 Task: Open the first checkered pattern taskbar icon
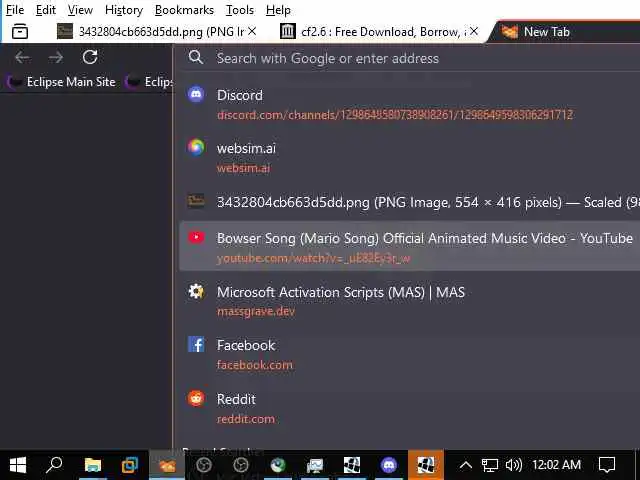coord(351,465)
